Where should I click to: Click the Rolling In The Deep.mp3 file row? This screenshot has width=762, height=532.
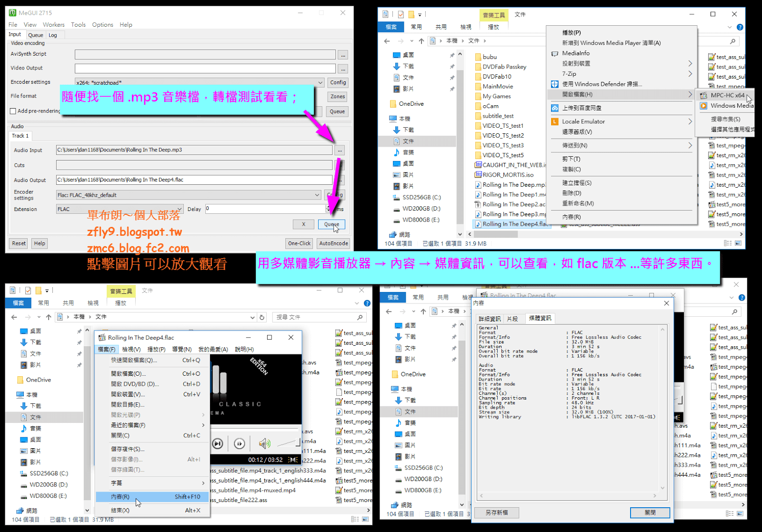[511, 185]
